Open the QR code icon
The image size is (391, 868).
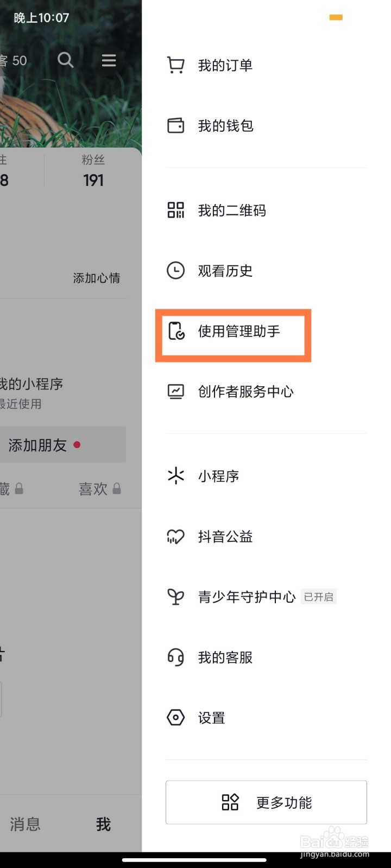[x=175, y=210]
